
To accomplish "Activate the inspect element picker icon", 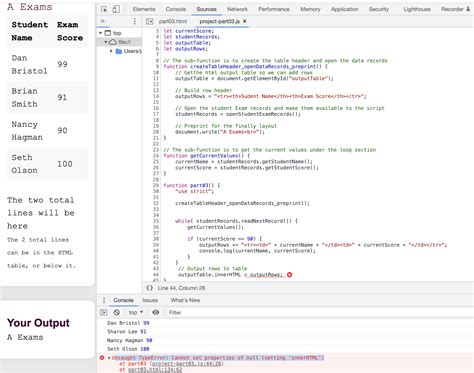I will coord(104,9).
